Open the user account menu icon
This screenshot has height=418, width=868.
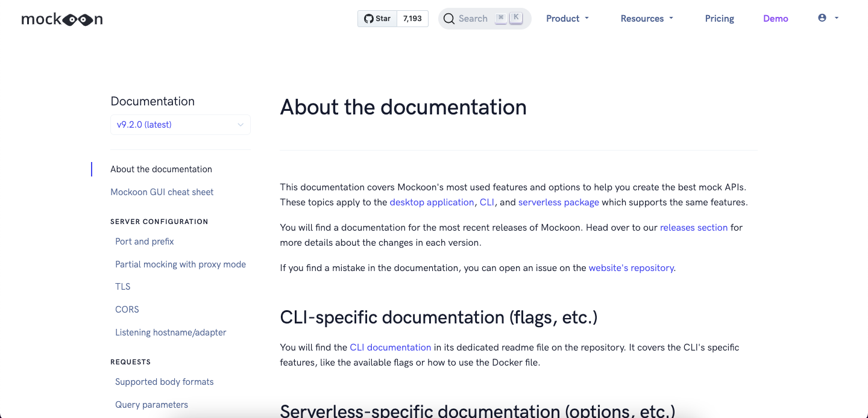pos(822,18)
